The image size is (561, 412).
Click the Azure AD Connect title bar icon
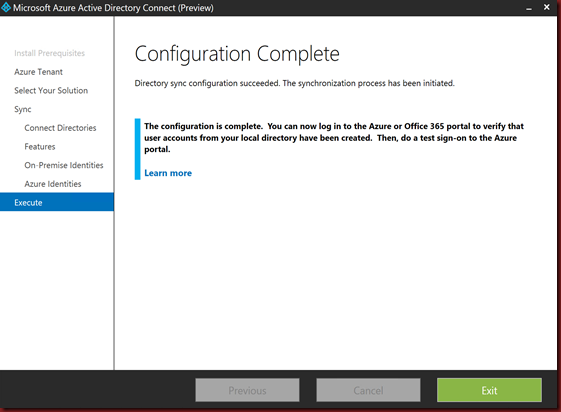(x=6, y=7)
